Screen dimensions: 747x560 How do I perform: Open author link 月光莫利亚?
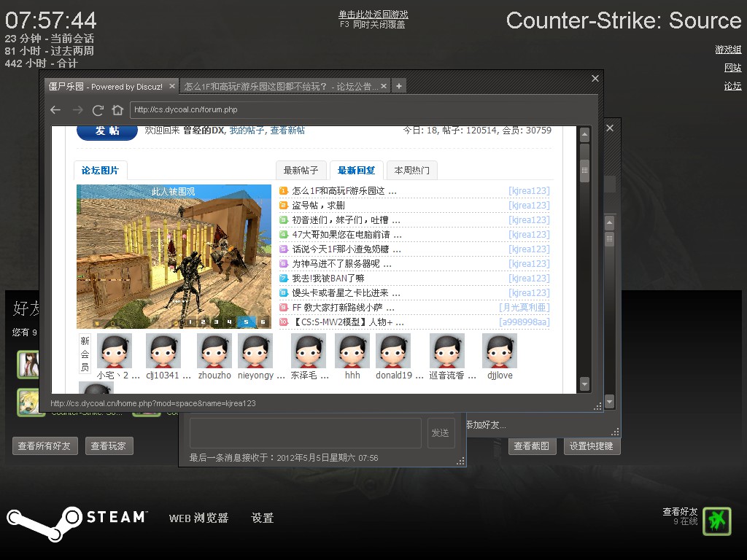click(524, 308)
